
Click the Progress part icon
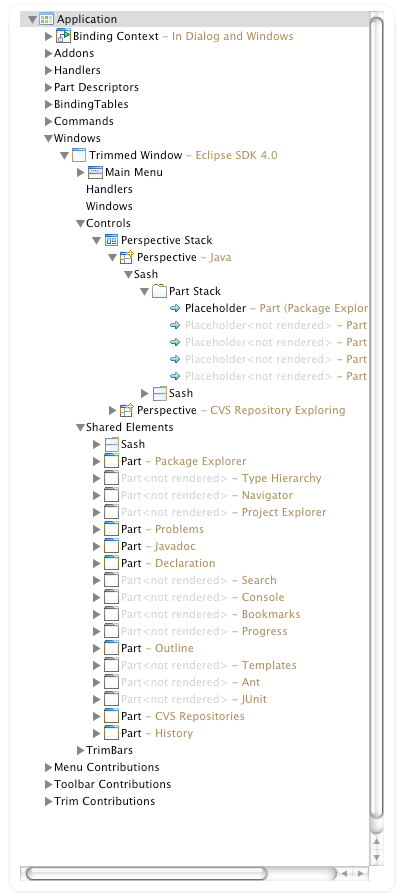coord(112,632)
